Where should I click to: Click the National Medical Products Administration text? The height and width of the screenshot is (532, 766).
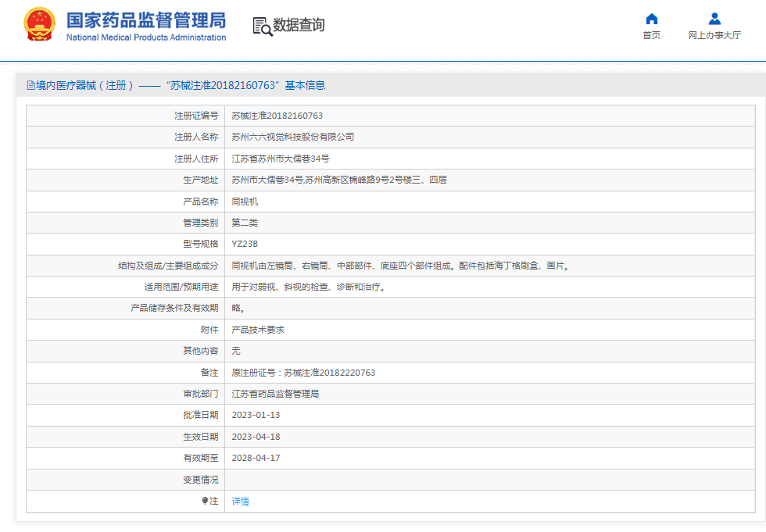(145, 37)
